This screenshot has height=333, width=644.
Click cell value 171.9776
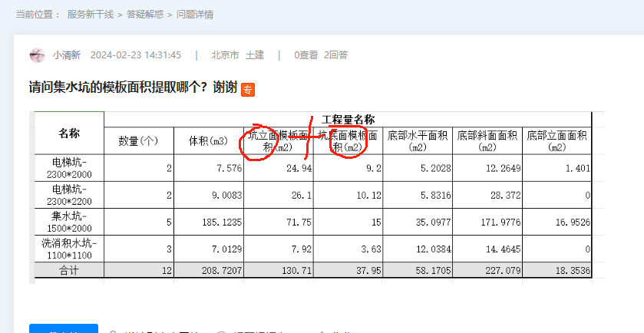(x=487, y=222)
